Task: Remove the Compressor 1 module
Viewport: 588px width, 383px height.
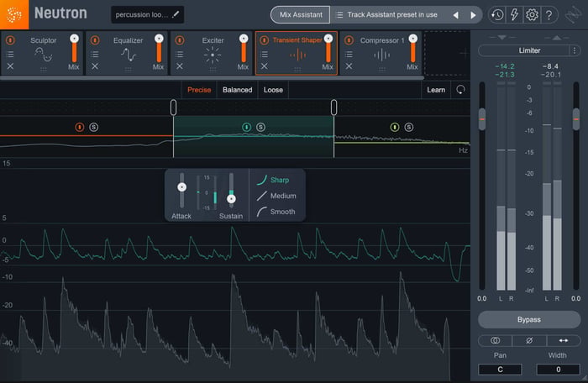Action: coord(349,66)
